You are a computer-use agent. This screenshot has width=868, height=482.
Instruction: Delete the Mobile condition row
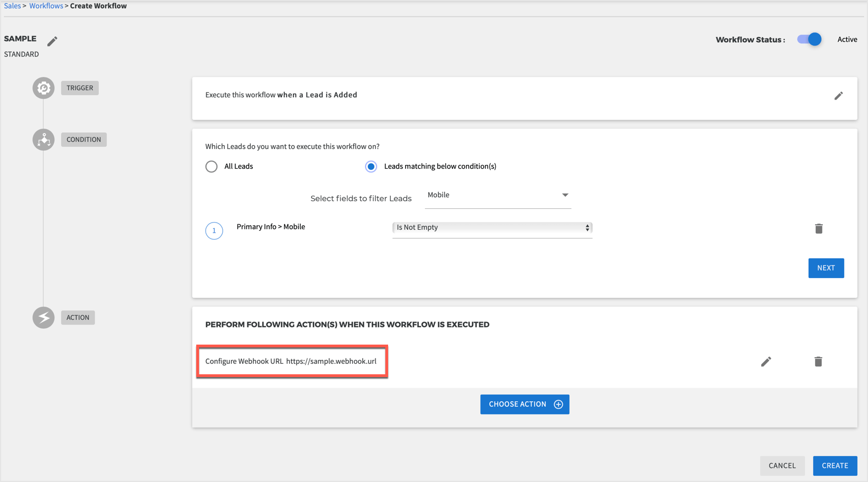point(819,229)
